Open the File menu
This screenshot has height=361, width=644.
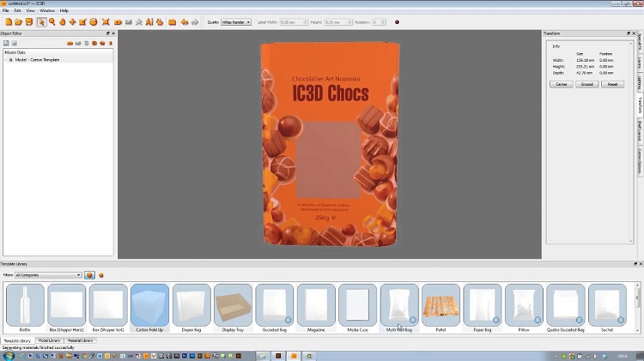pyautogui.click(x=6, y=10)
